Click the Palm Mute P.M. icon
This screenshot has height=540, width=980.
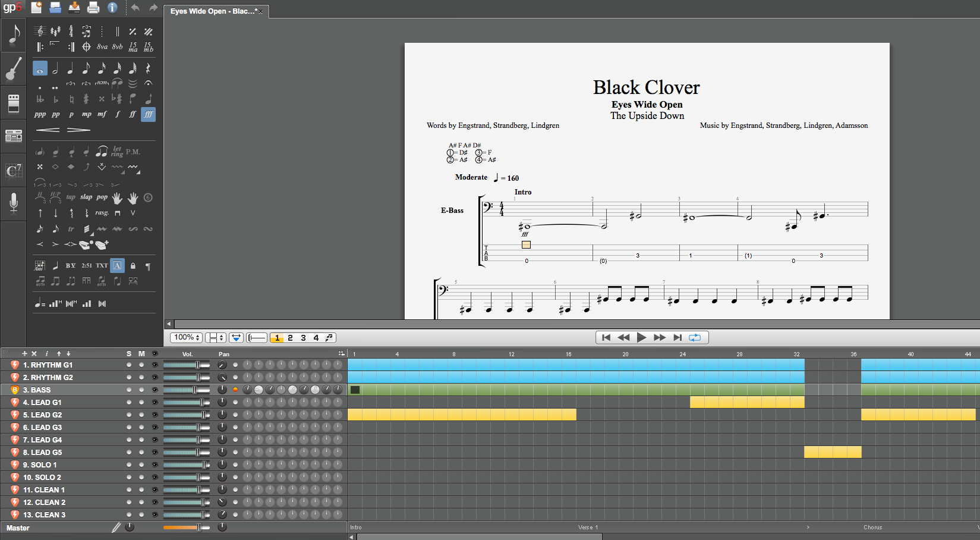[133, 152]
